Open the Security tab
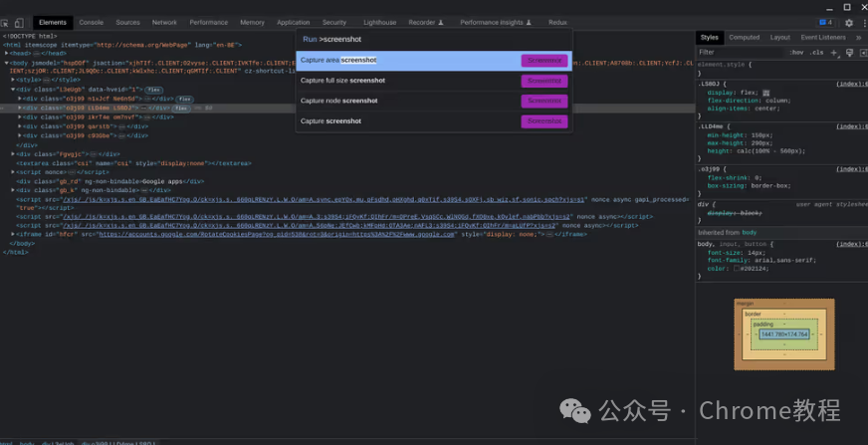Image resolution: width=868 pixels, height=445 pixels. pos(334,23)
